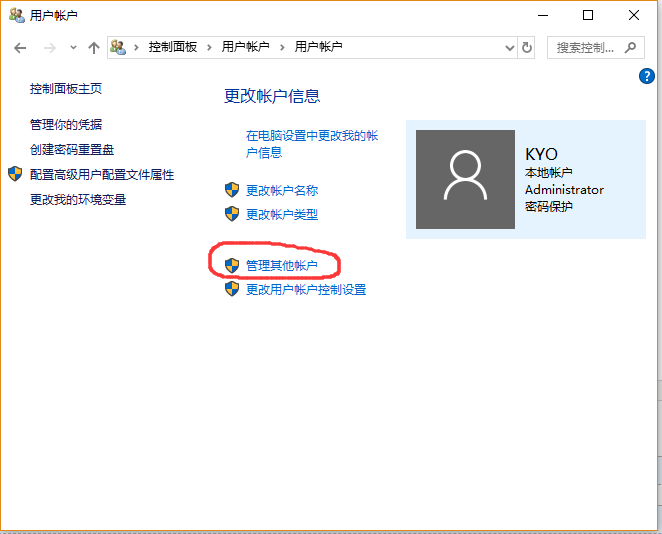This screenshot has width=662, height=534.
Task: Click the magnifier search icon
Action: coord(630,47)
